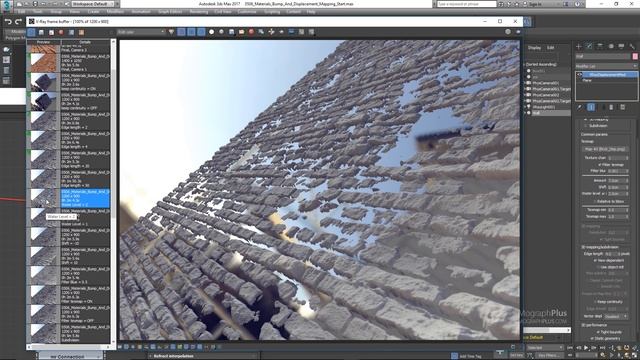Screen dimensions: 640x360
Task: Click Sign In in the title bar
Action: coord(534,4)
